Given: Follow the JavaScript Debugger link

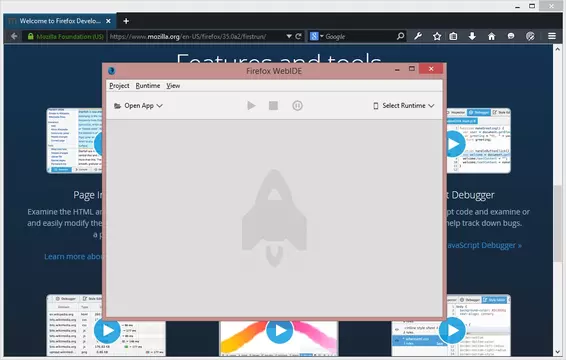Looking at the screenshot, I should (484, 246).
